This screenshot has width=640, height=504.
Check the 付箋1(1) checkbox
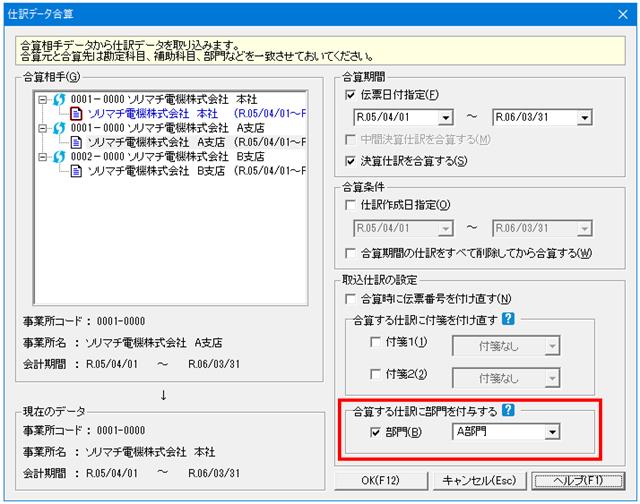tap(375, 342)
